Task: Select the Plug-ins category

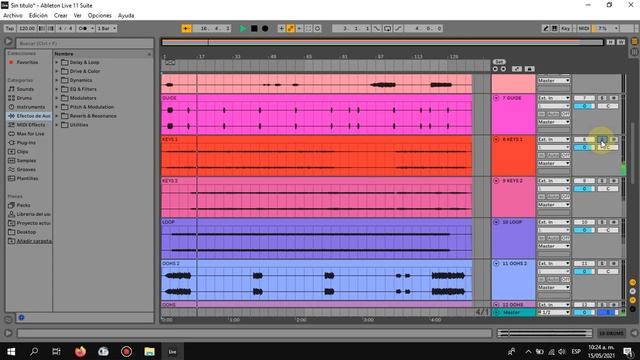Action: tap(26, 143)
